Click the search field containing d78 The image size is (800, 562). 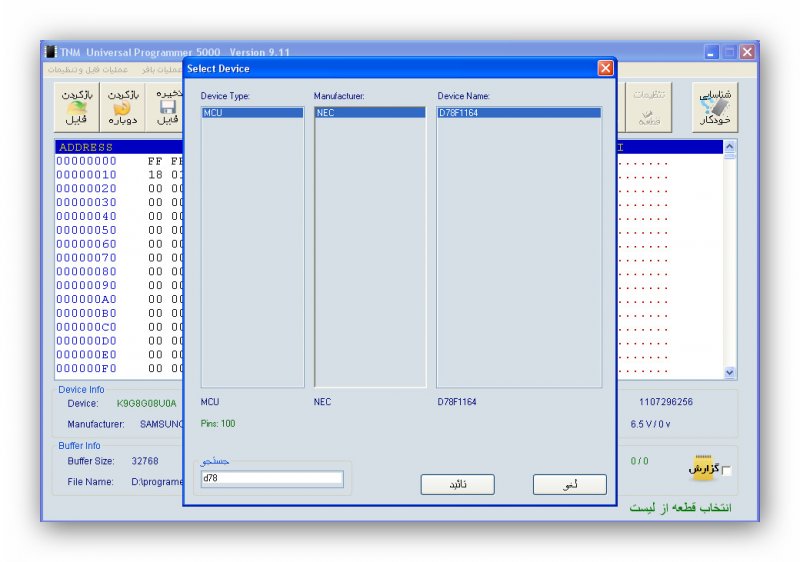tap(272, 478)
